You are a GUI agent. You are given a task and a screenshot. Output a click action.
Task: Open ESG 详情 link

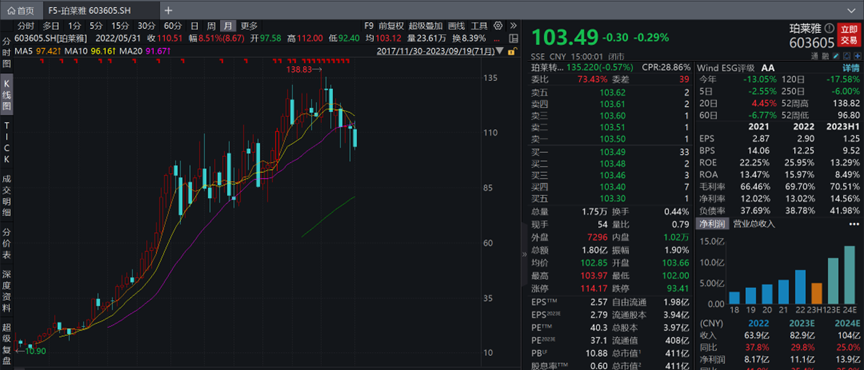(x=850, y=67)
